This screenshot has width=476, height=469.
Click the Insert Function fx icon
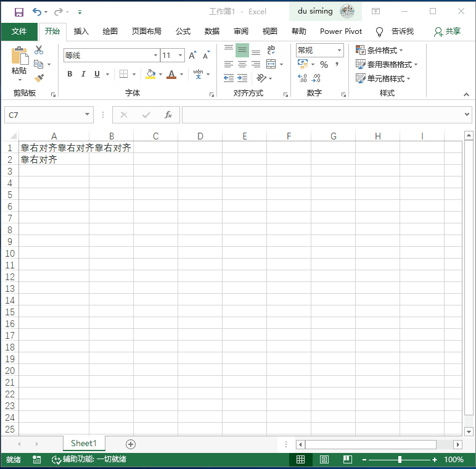click(x=168, y=115)
